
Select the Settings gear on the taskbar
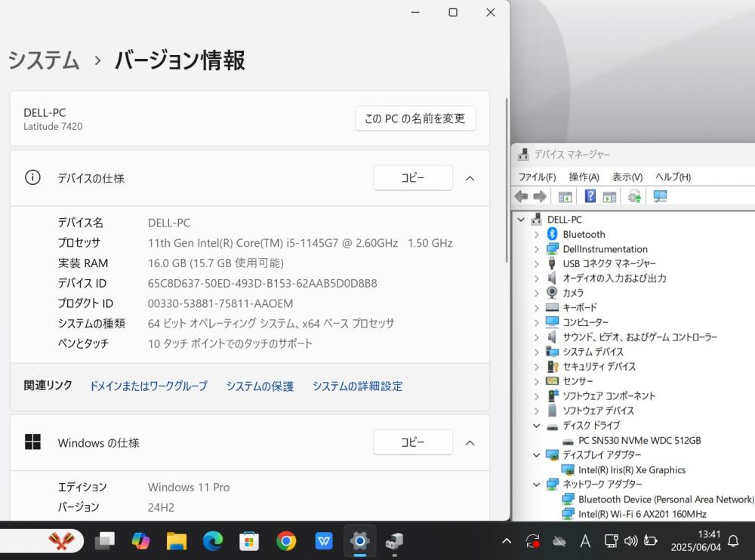point(359,540)
